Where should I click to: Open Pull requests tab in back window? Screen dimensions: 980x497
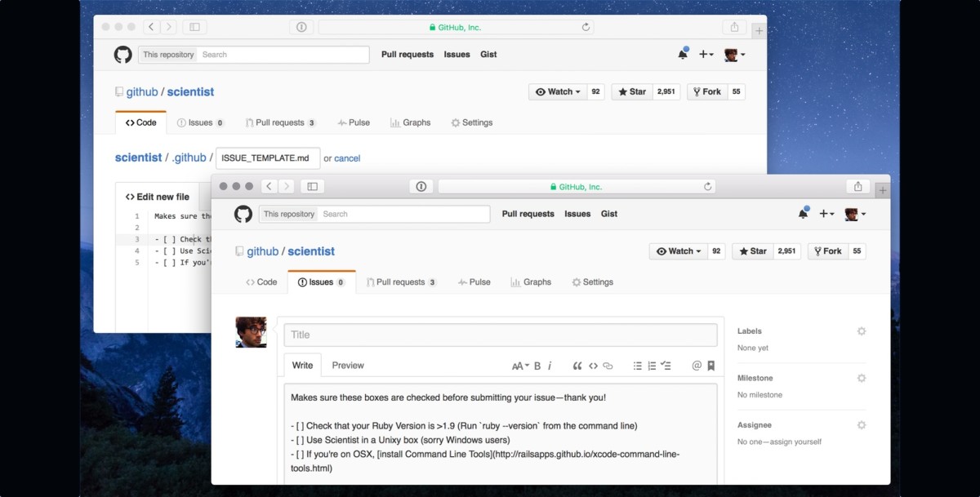coord(281,123)
